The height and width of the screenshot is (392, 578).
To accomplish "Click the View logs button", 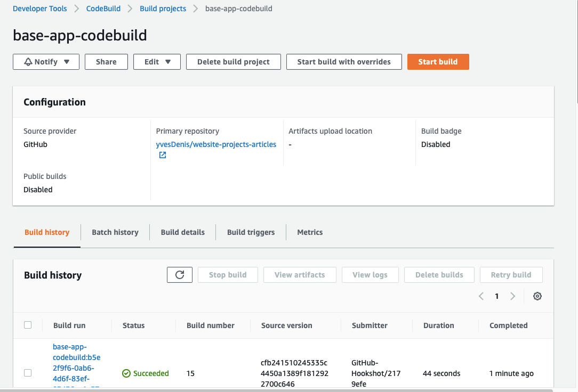I will coord(370,275).
